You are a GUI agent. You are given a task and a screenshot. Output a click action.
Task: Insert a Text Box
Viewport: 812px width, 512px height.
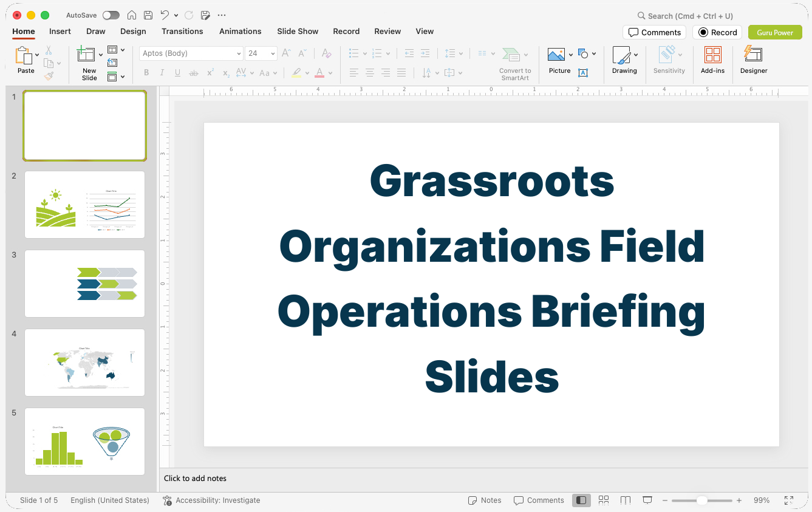(583, 73)
